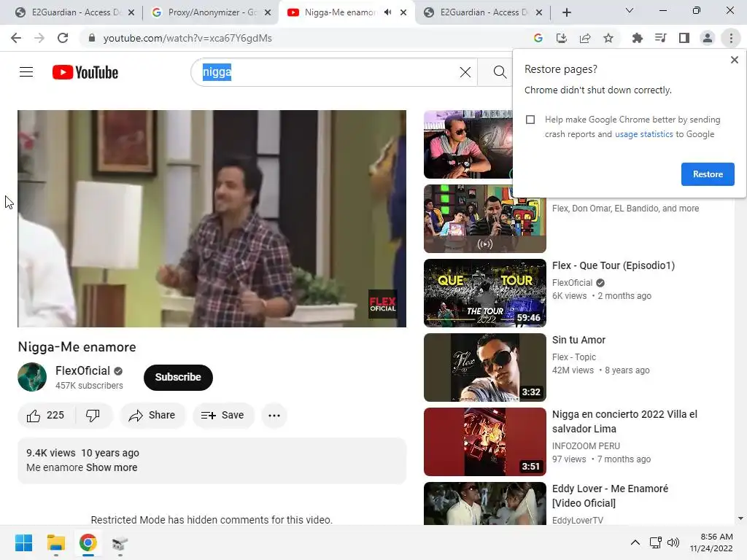
Task: Bookmark this tab with star icon
Action: pyautogui.click(x=608, y=38)
